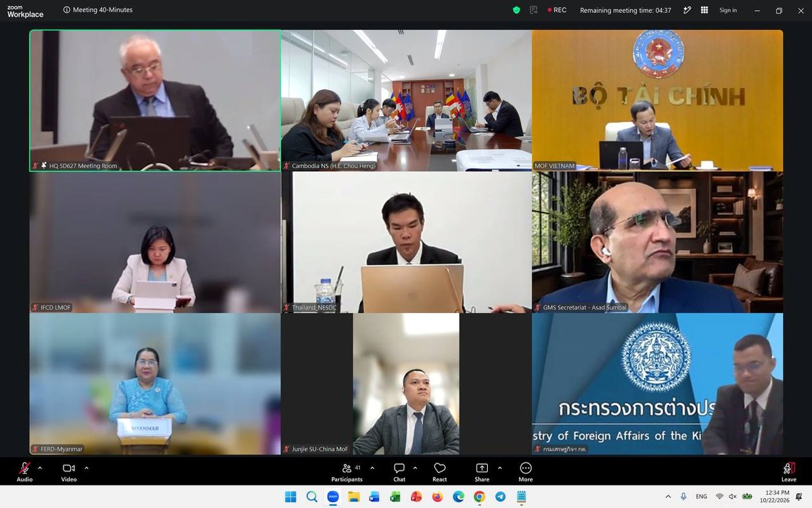The image size is (812, 508).
Task: Click the Leave meeting button
Action: coord(788,472)
